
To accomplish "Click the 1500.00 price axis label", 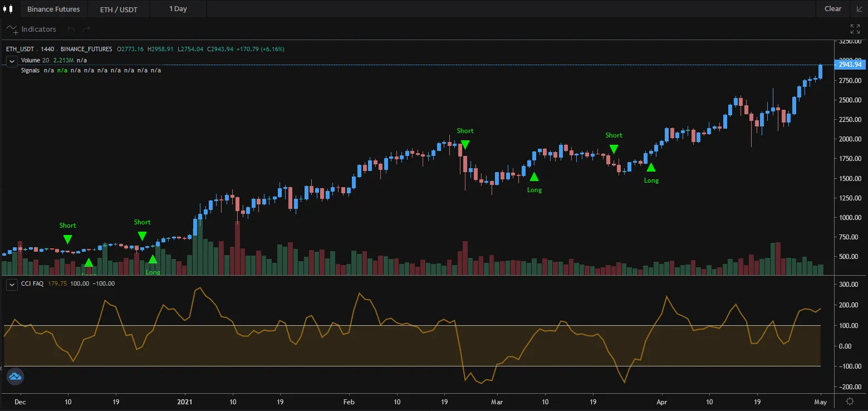I will tap(849, 179).
